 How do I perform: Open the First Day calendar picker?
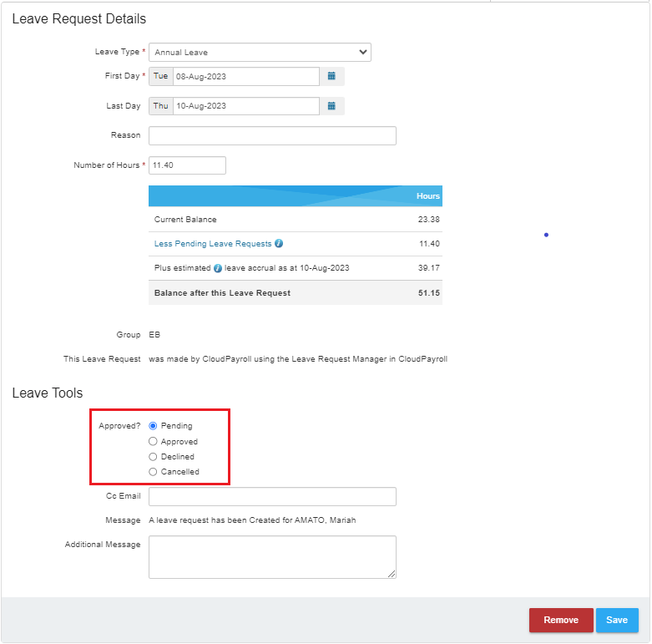[331, 77]
